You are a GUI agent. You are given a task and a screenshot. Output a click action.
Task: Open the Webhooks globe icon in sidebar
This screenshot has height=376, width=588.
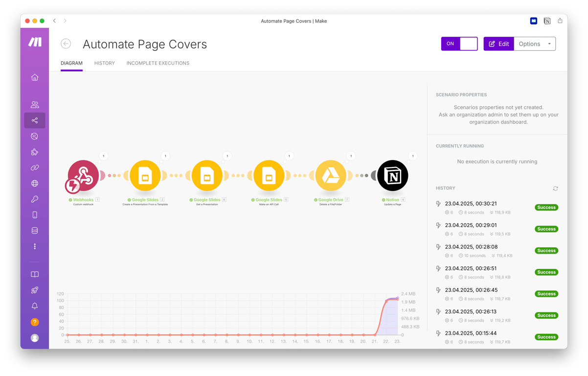35,184
